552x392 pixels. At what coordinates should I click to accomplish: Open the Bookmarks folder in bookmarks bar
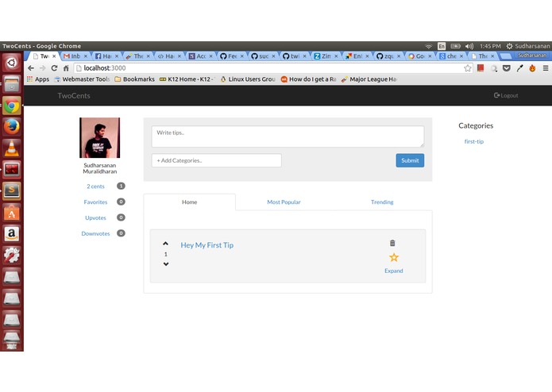134,79
